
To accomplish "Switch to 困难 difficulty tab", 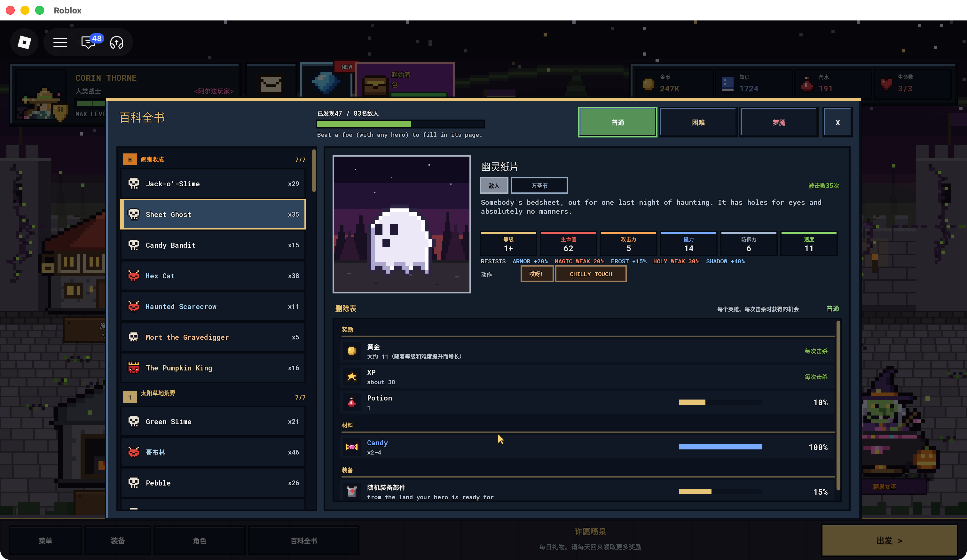I will (698, 122).
